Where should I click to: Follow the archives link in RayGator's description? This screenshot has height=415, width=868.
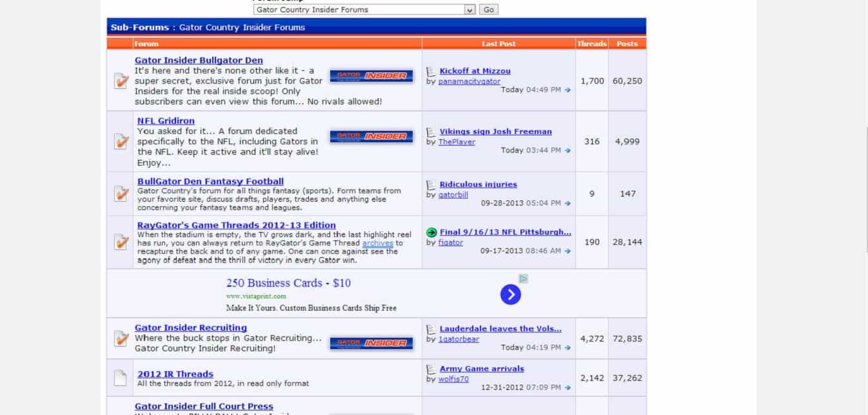tap(378, 243)
